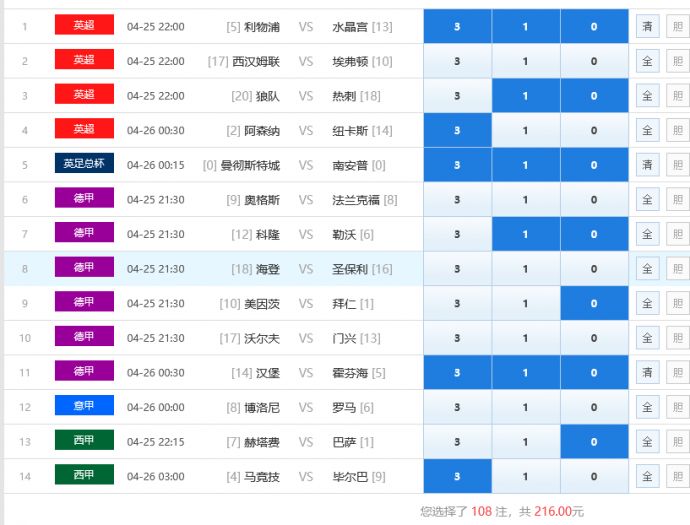The image size is (690, 525).
Task: Toggle the 3 pick for 奥格斯 vs 法兰克福
Action: [x=457, y=200]
